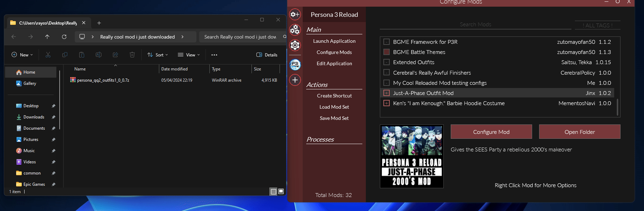Open Epic Games folder in navigation pane
The height and width of the screenshot is (211, 644).
click(x=31, y=184)
